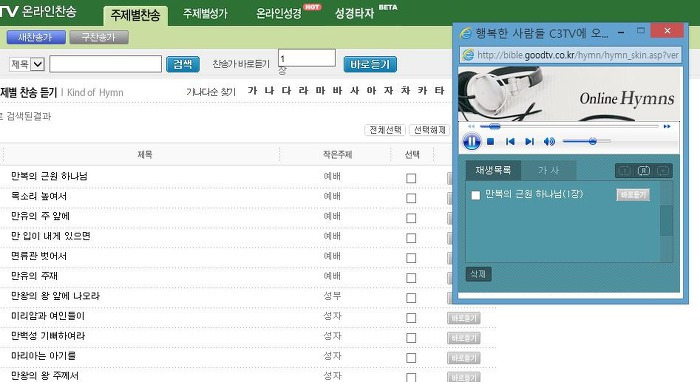Check the box for 만유의 주 앞에
This screenshot has height=382, width=700.
coord(411,218)
